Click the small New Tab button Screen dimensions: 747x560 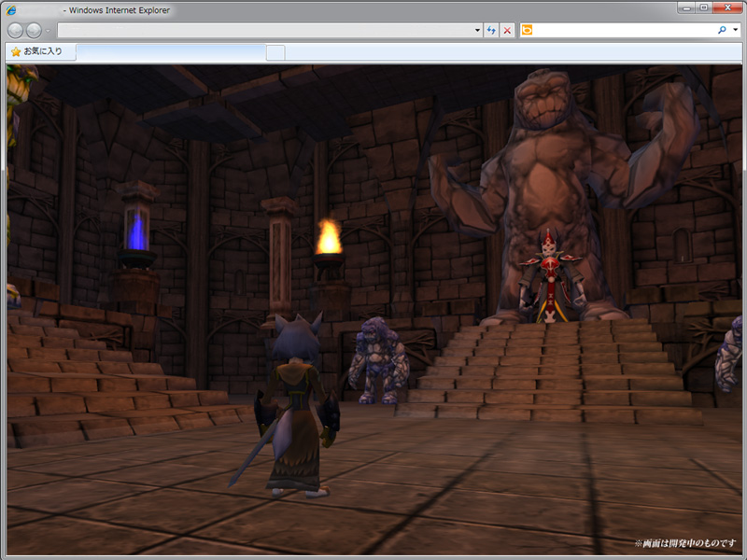click(x=275, y=51)
